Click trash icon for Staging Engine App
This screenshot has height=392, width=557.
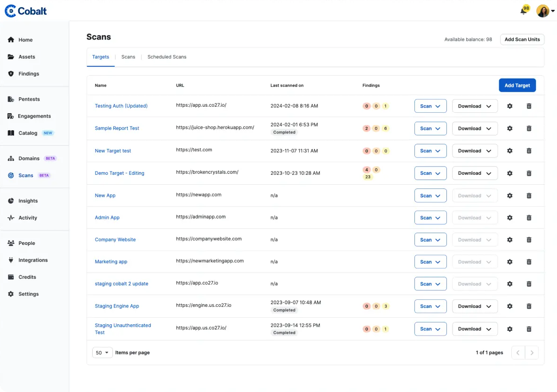click(529, 306)
